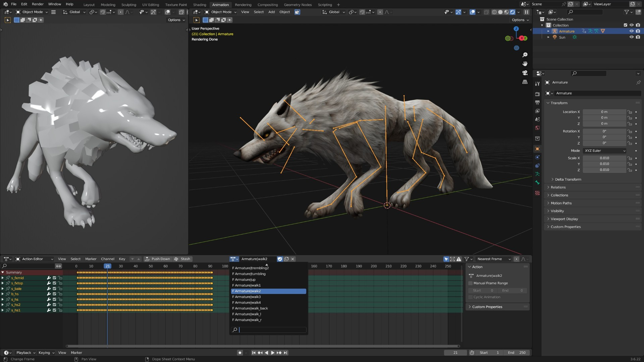This screenshot has width=644, height=362.
Task: Open the Output properties tab
Action: [x=537, y=103]
